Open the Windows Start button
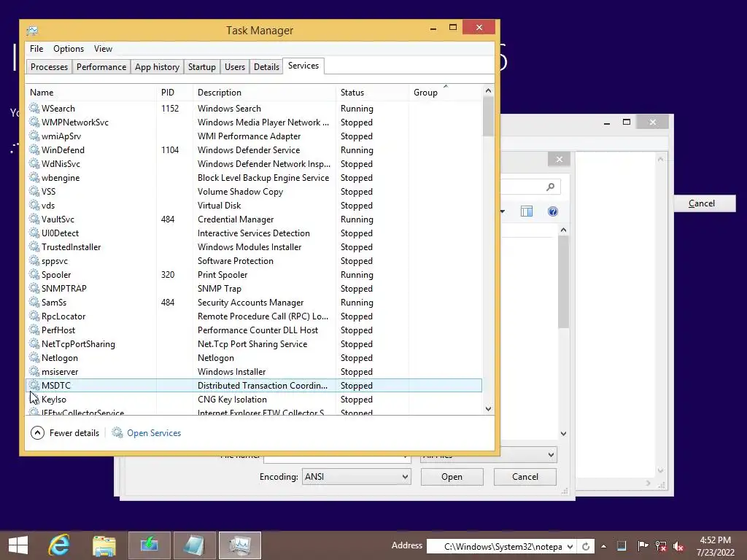The width and height of the screenshot is (747, 560). click(x=18, y=545)
